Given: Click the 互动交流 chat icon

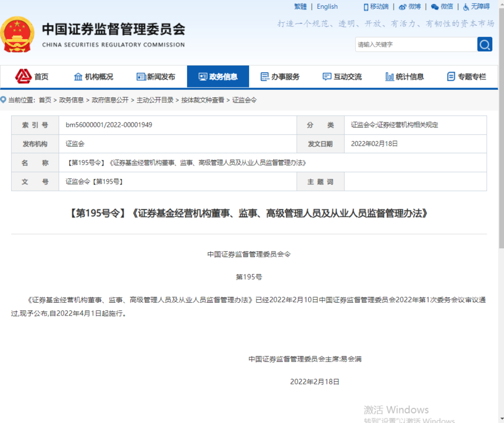Looking at the screenshot, I should tap(327, 76).
